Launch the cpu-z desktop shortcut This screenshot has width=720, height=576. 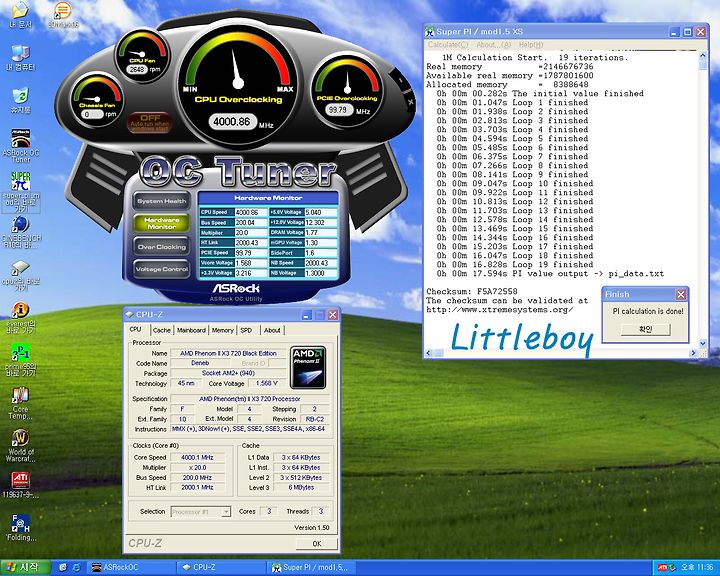20,276
